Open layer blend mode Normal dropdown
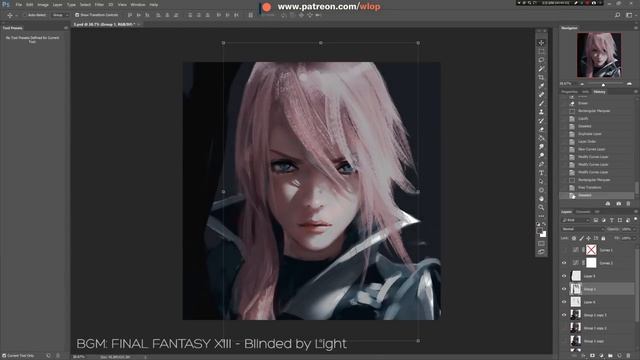Image resolution: width=640 pixels, height=360 pixels. point(582,229)
